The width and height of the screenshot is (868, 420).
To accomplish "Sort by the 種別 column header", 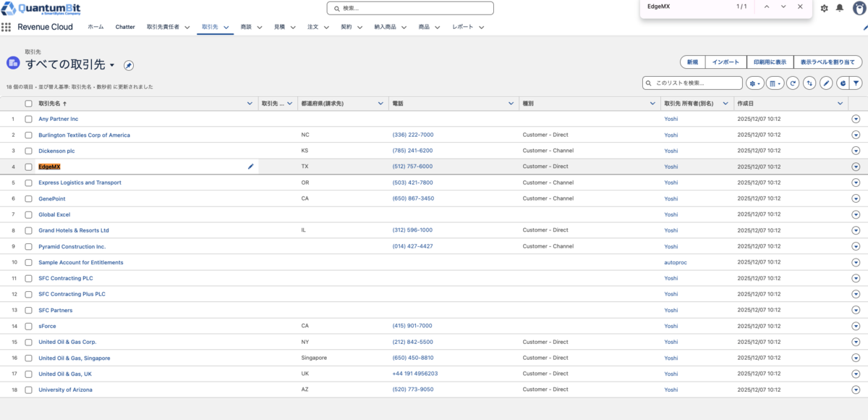I will coord(528,104).
